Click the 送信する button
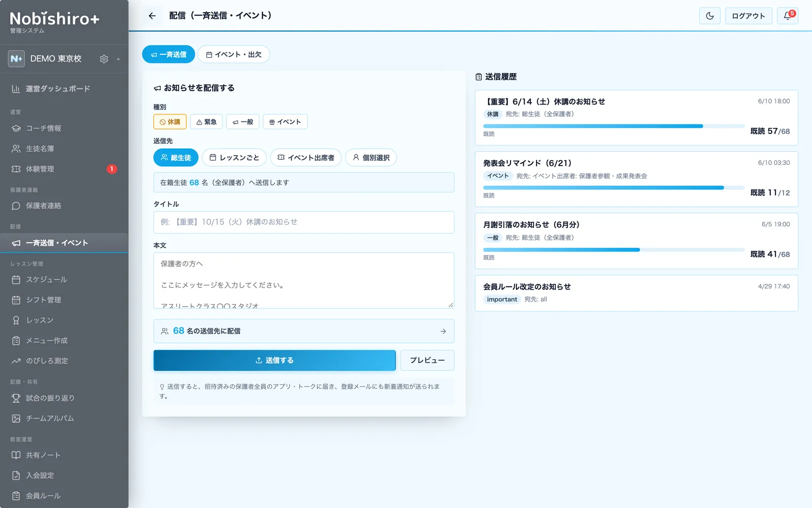 [x=275, y=360]
